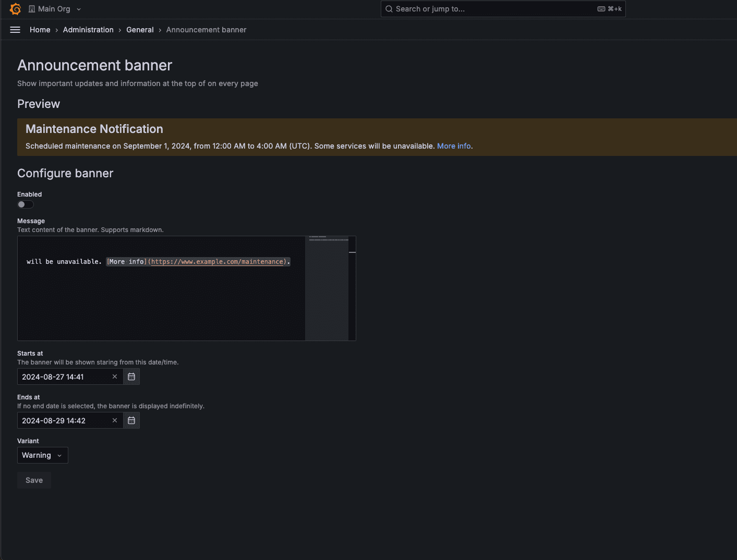Screen dimensions: 737x560
Task: Follow the More info link in the preview
Action: 453,146
